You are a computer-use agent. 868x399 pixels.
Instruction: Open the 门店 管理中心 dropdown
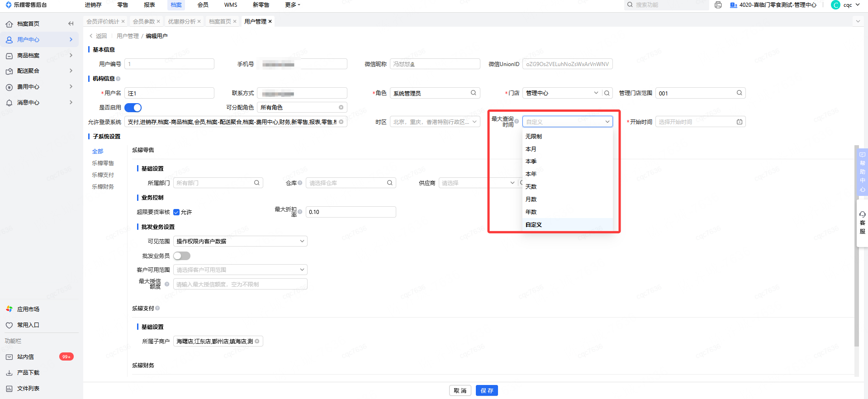click(562, 93)
